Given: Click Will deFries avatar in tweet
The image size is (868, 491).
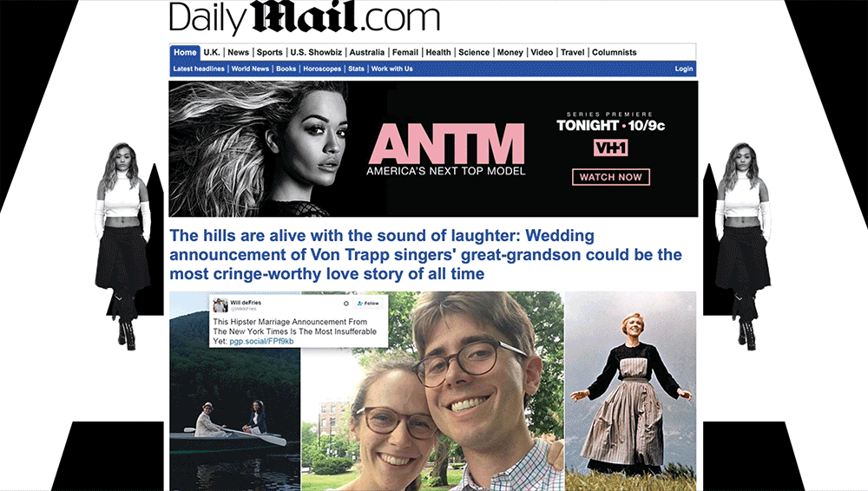Looking at the screenshot, I should click(x=220, y=305).
